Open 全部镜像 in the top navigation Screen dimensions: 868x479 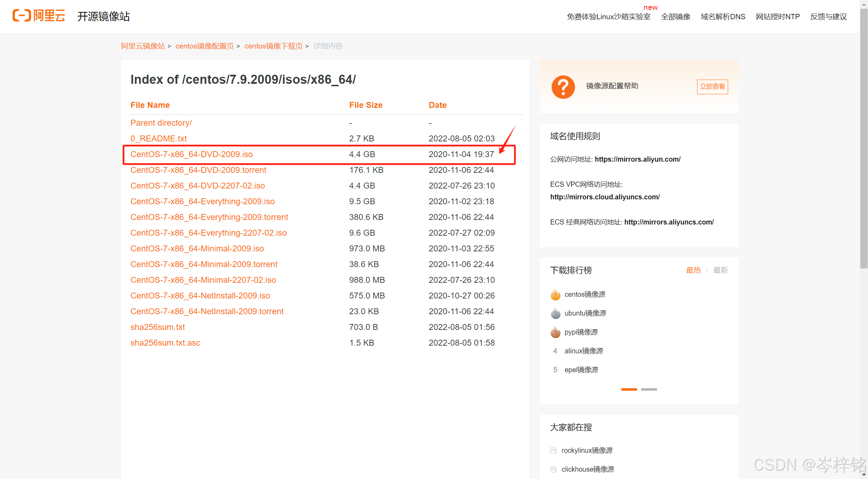tap(676, 17)
